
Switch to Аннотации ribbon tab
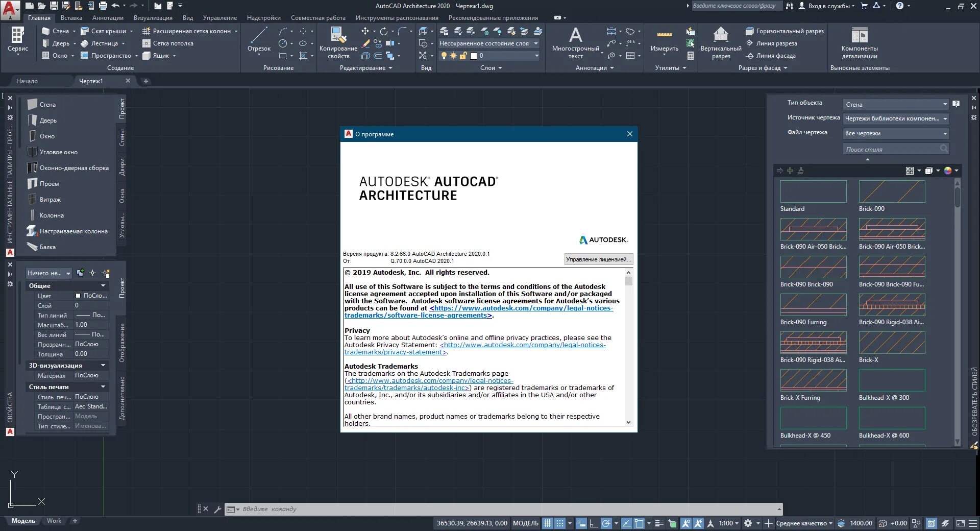click(108, 18)
